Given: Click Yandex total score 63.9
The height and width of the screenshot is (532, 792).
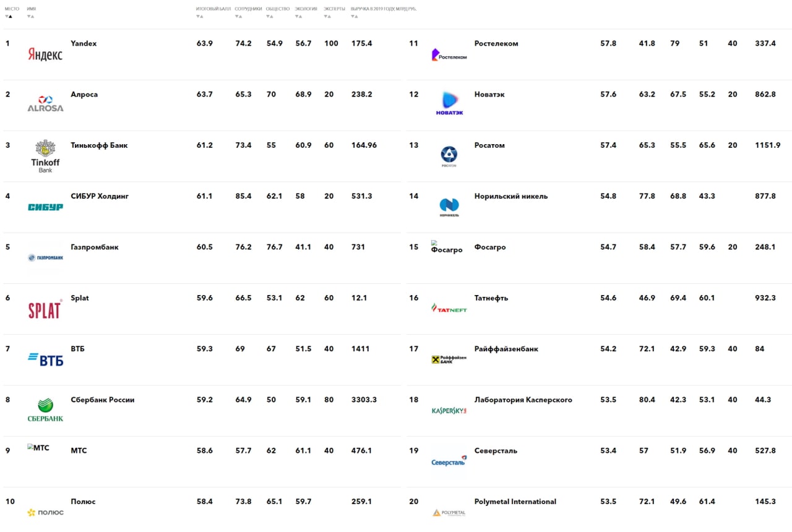Looking at the screenshot, I should 205,44.
